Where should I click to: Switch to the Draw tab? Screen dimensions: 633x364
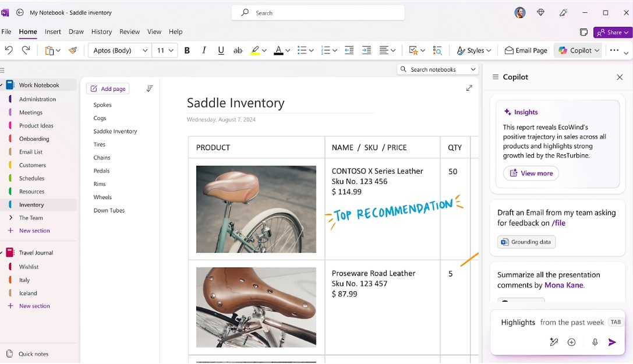(x=76, y=31)
